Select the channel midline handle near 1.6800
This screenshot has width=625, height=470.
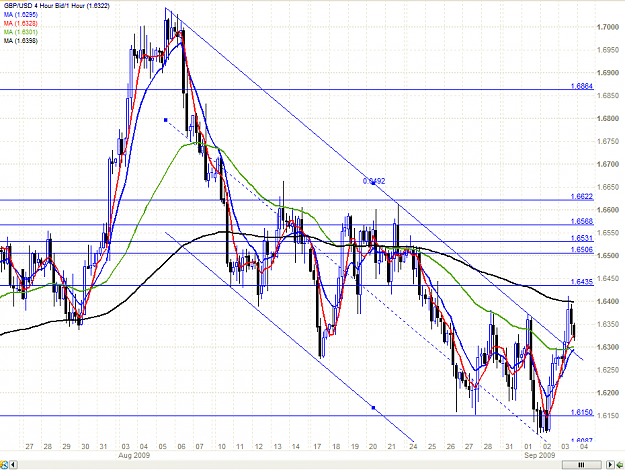166,120
